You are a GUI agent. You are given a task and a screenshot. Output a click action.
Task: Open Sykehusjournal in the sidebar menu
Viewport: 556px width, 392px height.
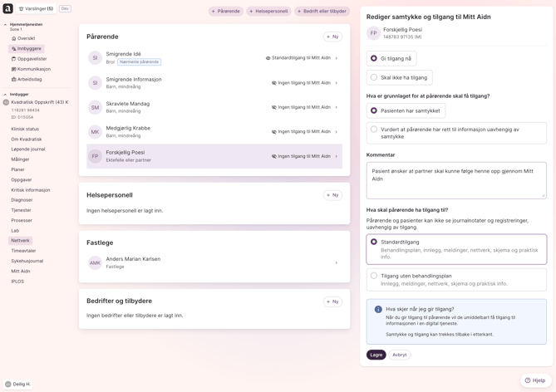tap(27, 261)
